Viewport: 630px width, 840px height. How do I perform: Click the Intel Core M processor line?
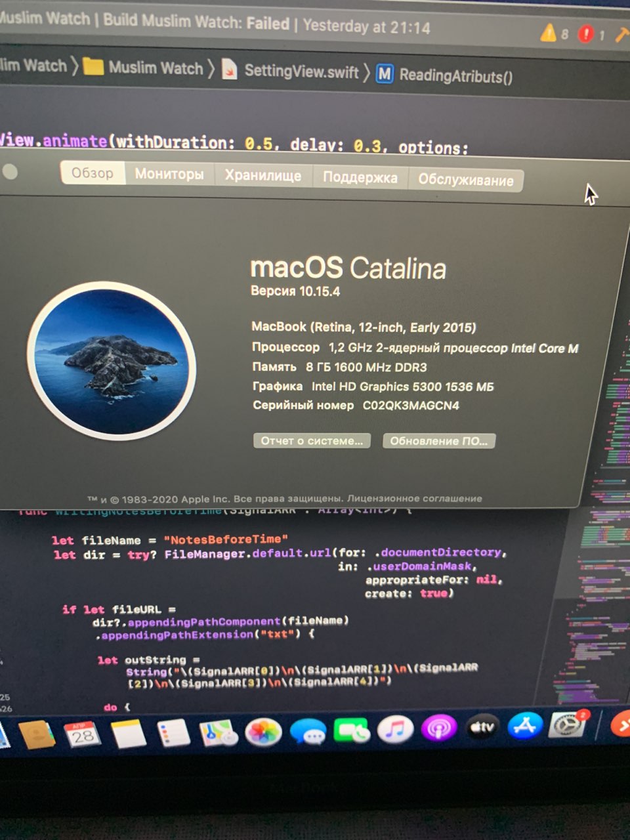pos(415,348)
